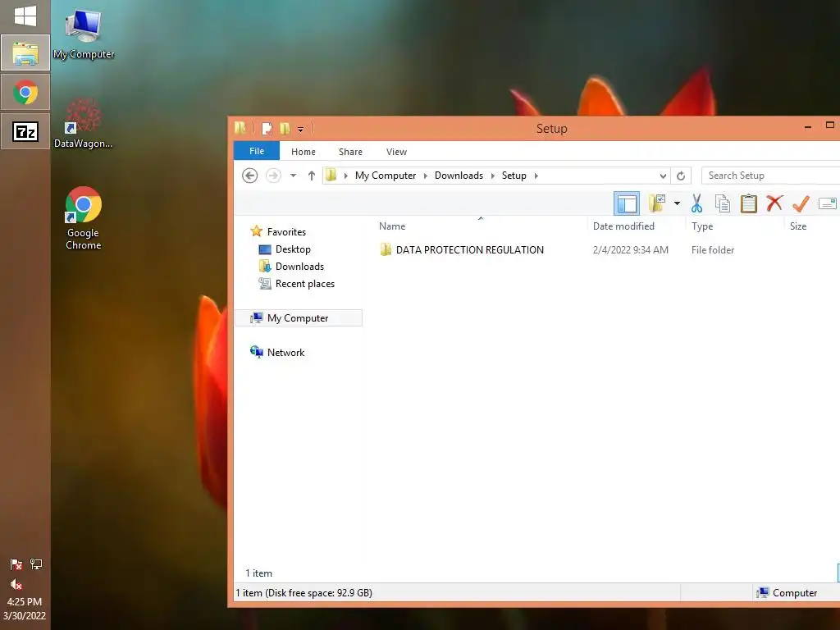The width and height of the screenshot is (840, 630).
Task: Open the Windows Start button
Action: tap(25, 16)
